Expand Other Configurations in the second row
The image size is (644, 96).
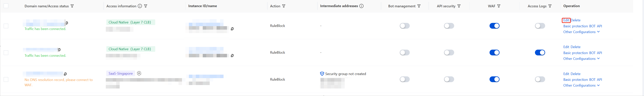pyautogui.click(x=581, y=59)
